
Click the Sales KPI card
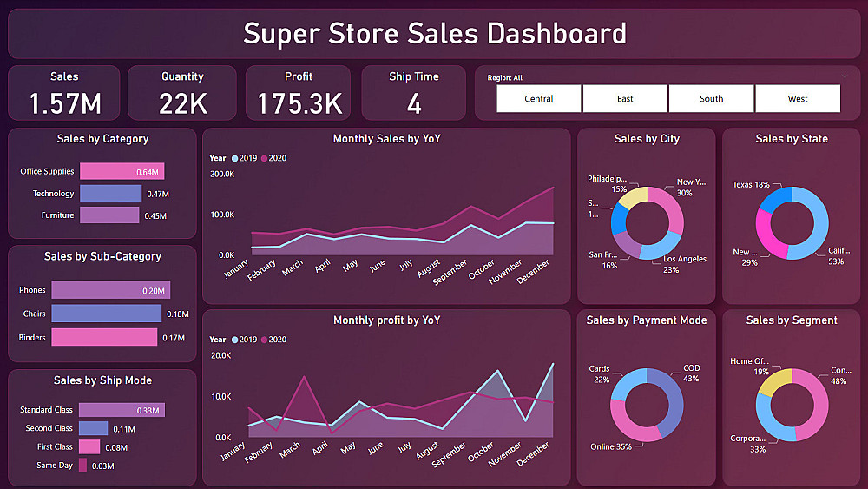point(65,93)
